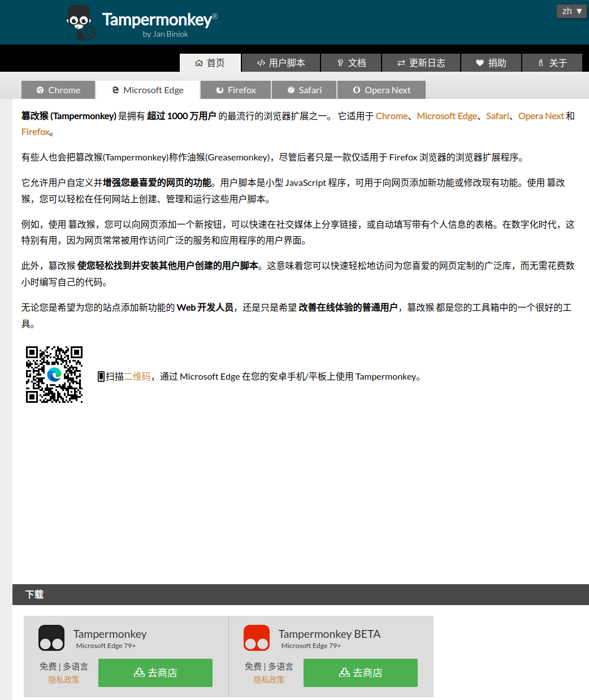Viewport: 589px width, 700px height.
Task: Click the 下载 section header
Action: click(x=301, y=594)
